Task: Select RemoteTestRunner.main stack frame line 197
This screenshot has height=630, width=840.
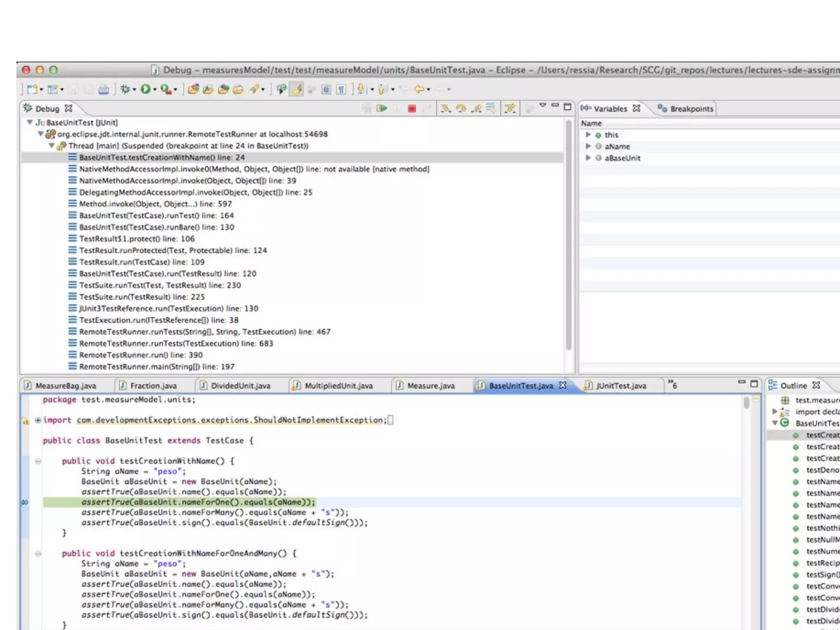Action: click(x=157, y=367)
